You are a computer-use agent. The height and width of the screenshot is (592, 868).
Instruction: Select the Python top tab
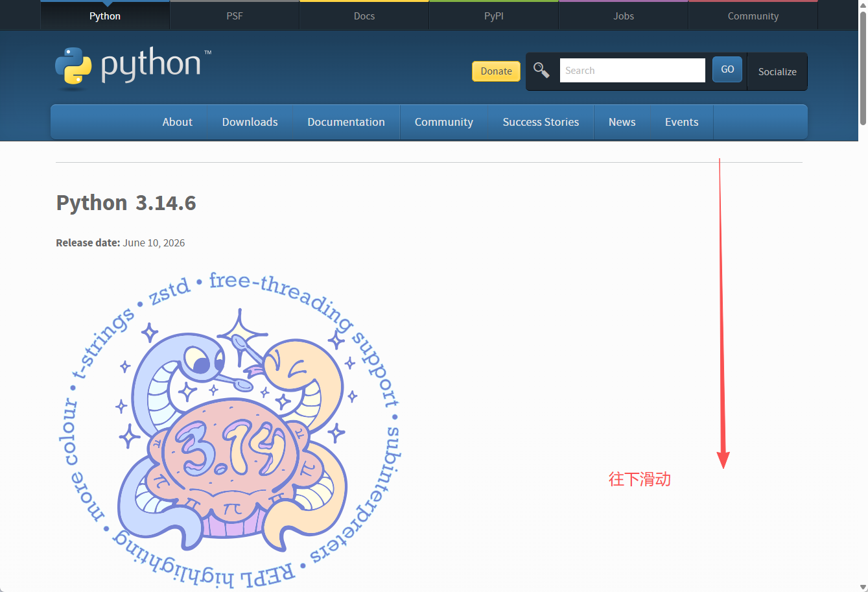[105, 16]
